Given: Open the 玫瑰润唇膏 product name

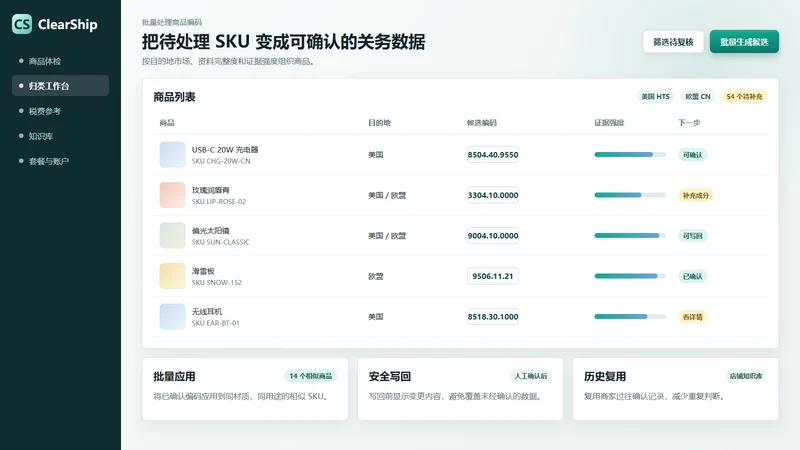Looking at the screenshot, I should click(211, 190).
